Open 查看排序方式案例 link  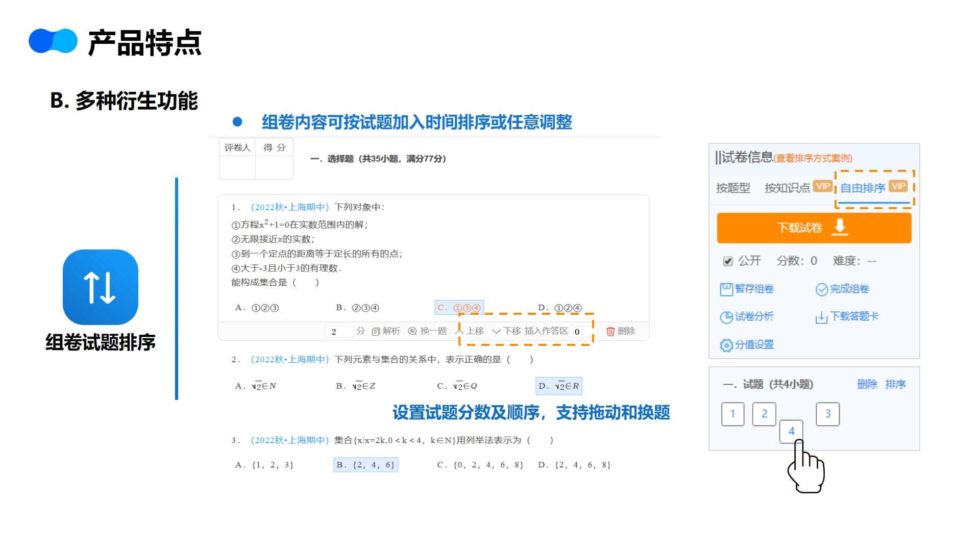(x=813, y=159)
